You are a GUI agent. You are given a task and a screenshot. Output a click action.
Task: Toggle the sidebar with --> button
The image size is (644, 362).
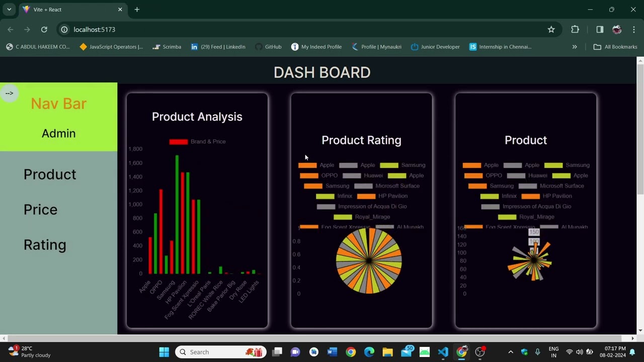click(x=9, y=93)
